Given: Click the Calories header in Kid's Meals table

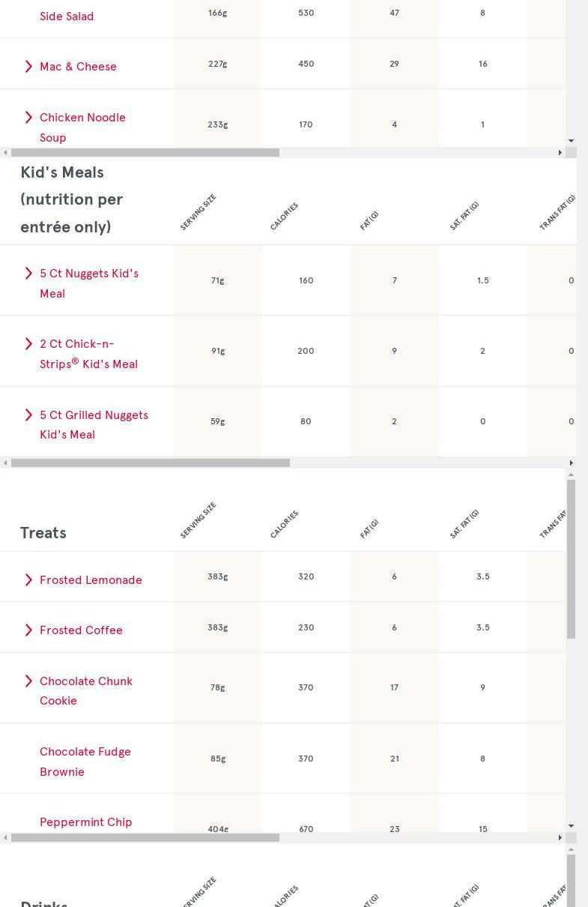Looking at the screenshot, I should click(x=284, y=217).
